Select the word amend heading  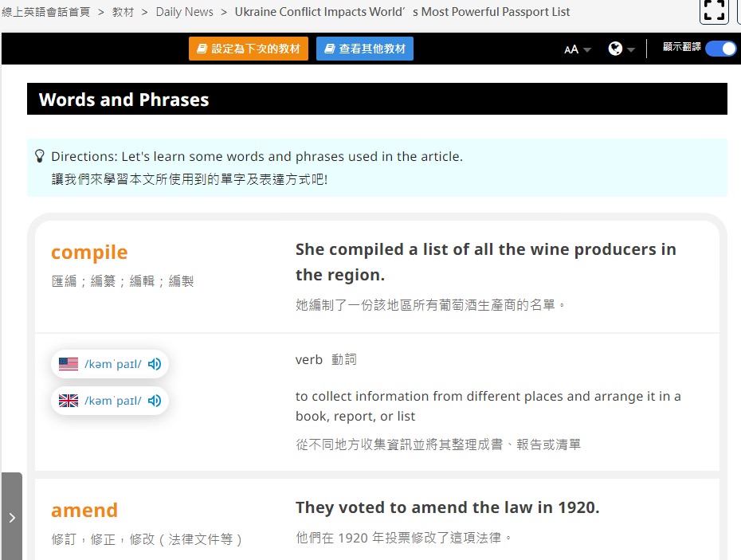pos(84,511)
